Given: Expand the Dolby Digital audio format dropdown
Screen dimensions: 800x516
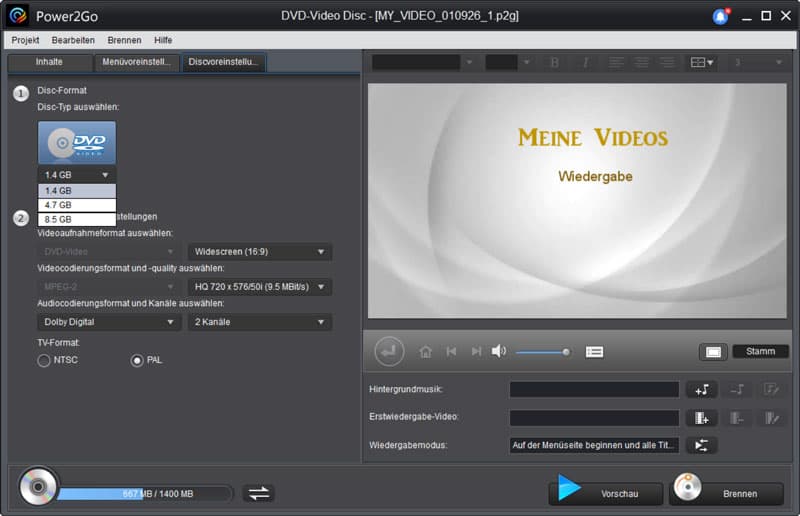Looking at the screenshot, I should pyautogui.click(x=109, y=322).
